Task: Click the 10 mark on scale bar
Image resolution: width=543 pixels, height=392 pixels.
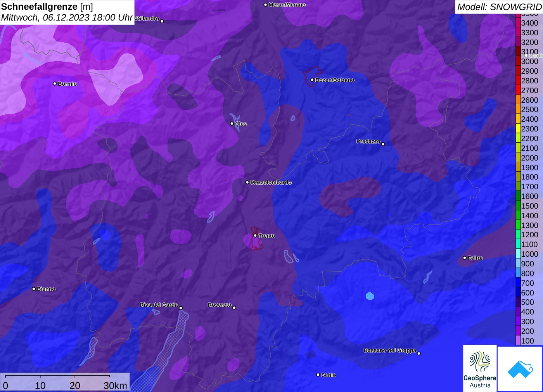Action: pyautogui.click(x=40, y=385)
